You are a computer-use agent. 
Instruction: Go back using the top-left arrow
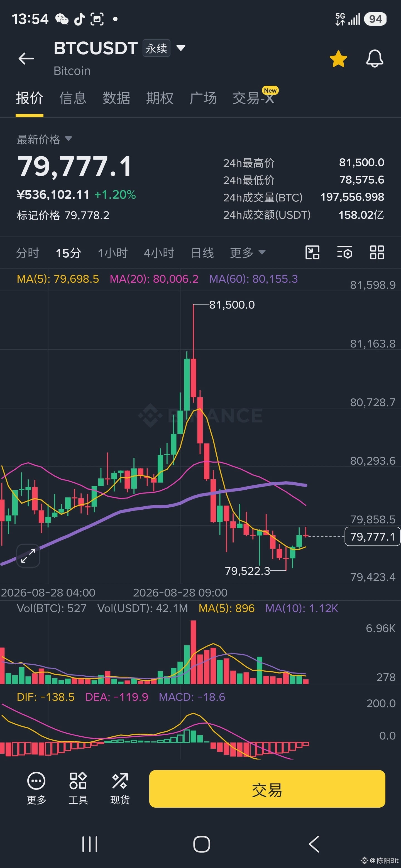[26, 58]
